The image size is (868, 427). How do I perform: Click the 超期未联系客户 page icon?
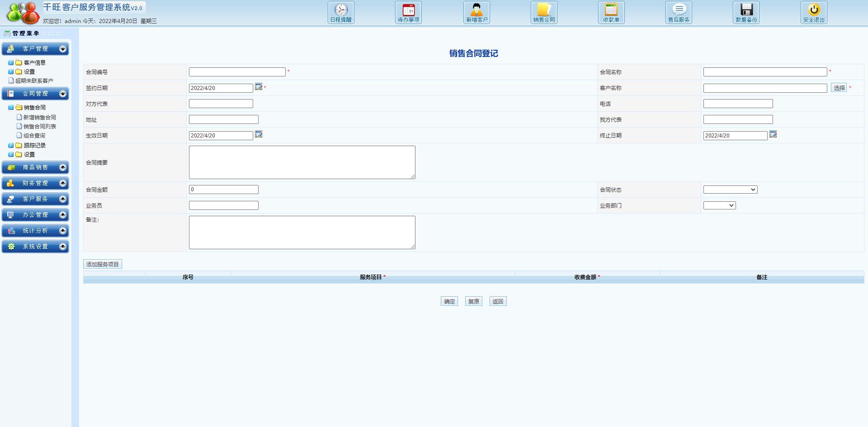coord(11,81)
